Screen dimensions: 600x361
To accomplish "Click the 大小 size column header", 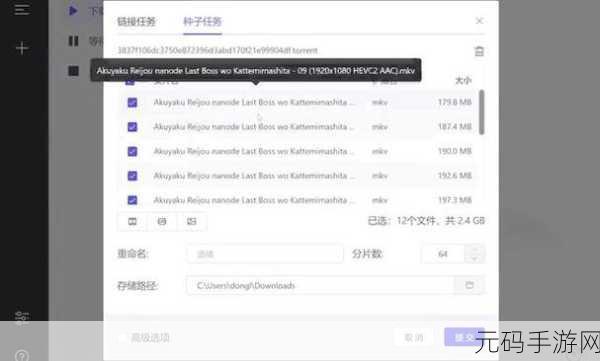I will 463,80.
